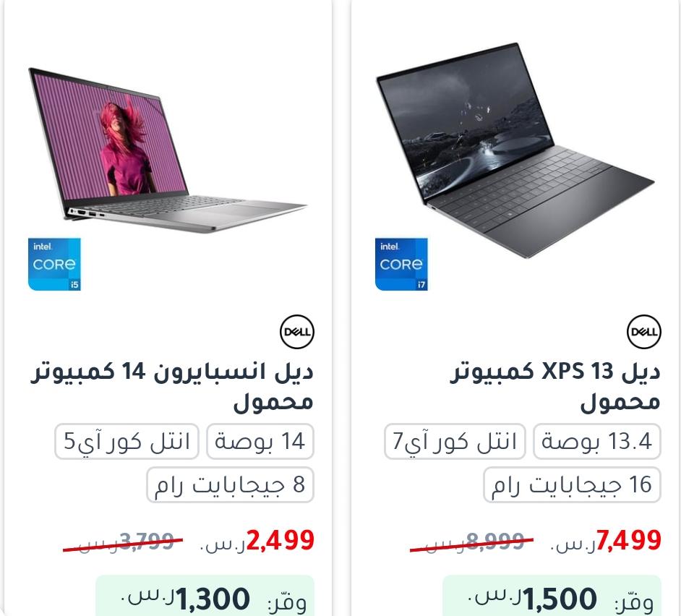Select the 13.4 بوصة spec tag
Screen dimensions: 681x616
pyautogui.click(x=596, y=441)
